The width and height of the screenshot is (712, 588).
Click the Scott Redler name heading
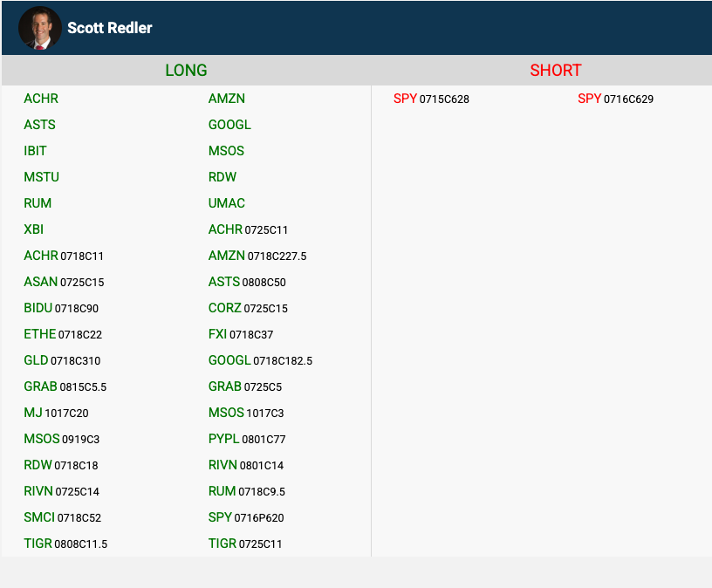[x=110, y=28]
